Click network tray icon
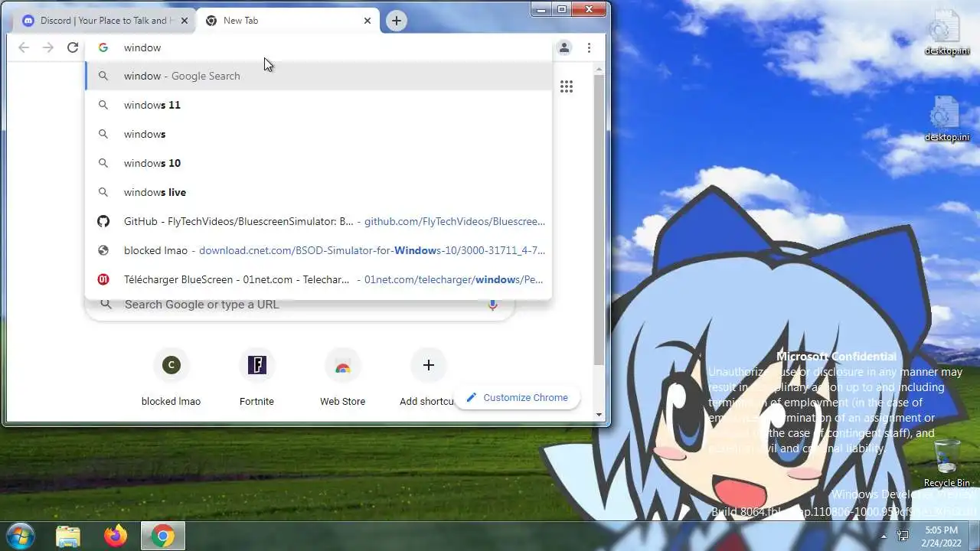The height and width of the screenshot is (551, 980). click(x=903, y=536)
